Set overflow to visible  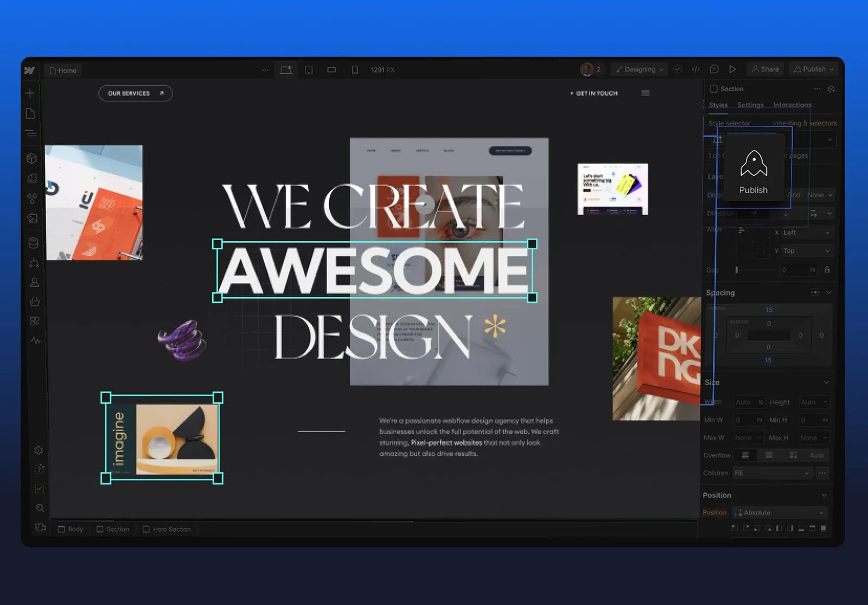(745, 455)
